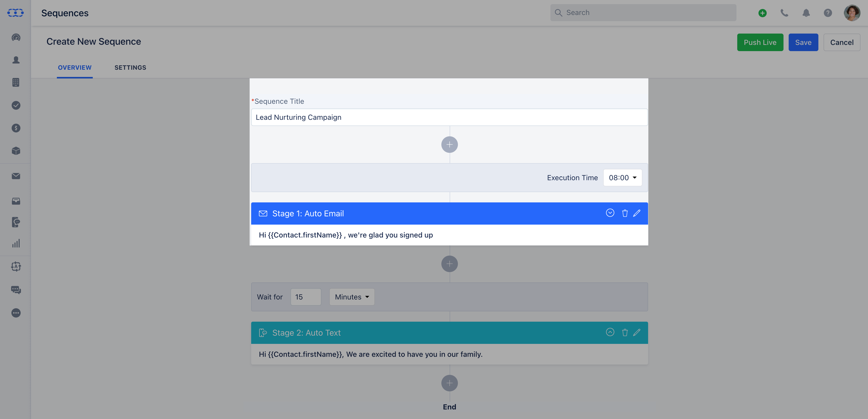Edit Stage 2 Auto Text with pencil icon
The image size is (868, 419).
(x=637, y=333)
